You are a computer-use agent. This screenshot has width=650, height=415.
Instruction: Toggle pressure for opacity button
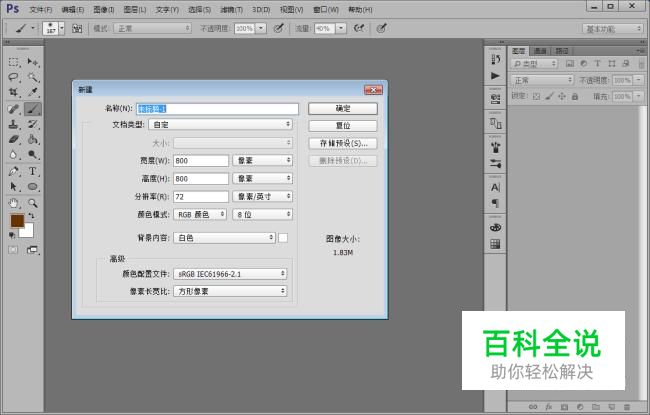click(x=279, y=28)
